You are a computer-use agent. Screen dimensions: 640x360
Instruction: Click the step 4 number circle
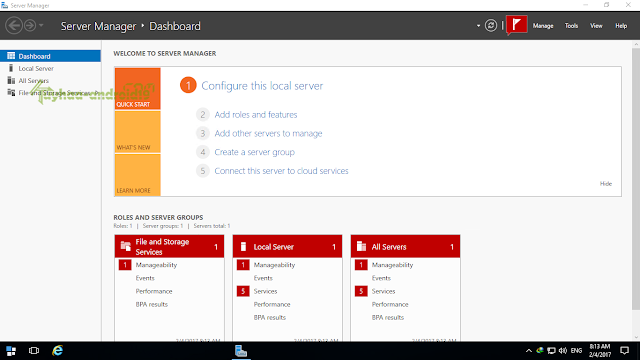click(x=202, y=152)
